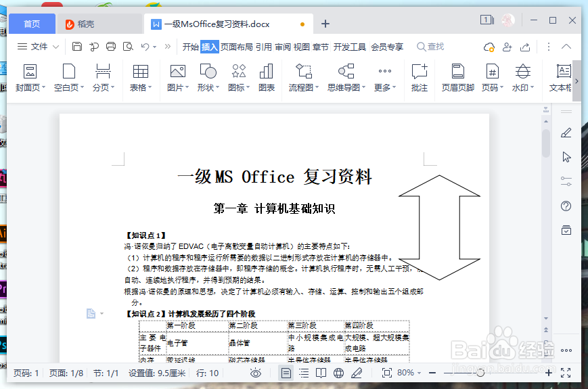Open the three-dot more menu in title toolbar

coord(549,47)
